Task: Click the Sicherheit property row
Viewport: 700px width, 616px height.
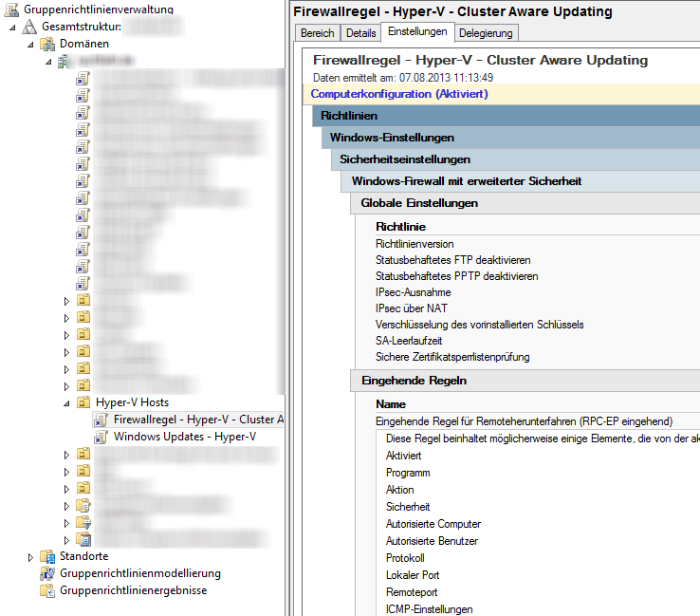Action: coord(408,507)
